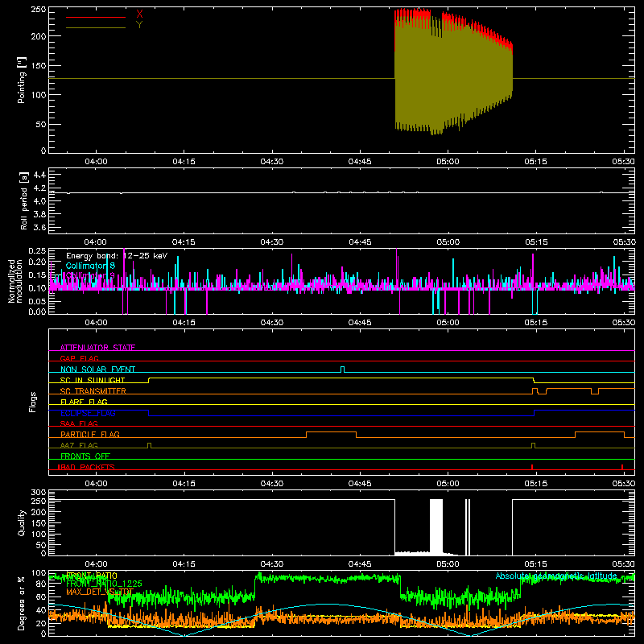Click the PARTICLE_FLAG label
The width and height of the screenshot is (644, 644).
[90, 434]
